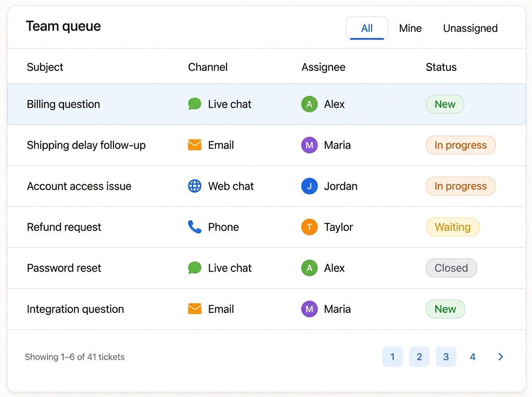Image resolution: width=532 pixels, height=397 pixels.
Task: Open the Shipping delay follow-up ticket
Action: click(86, 145)
